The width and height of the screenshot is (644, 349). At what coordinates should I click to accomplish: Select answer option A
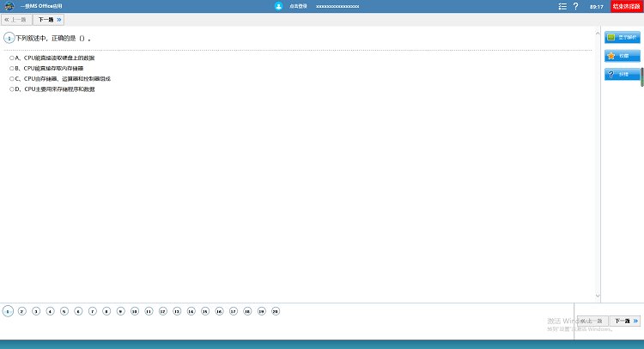click(12, 58)
